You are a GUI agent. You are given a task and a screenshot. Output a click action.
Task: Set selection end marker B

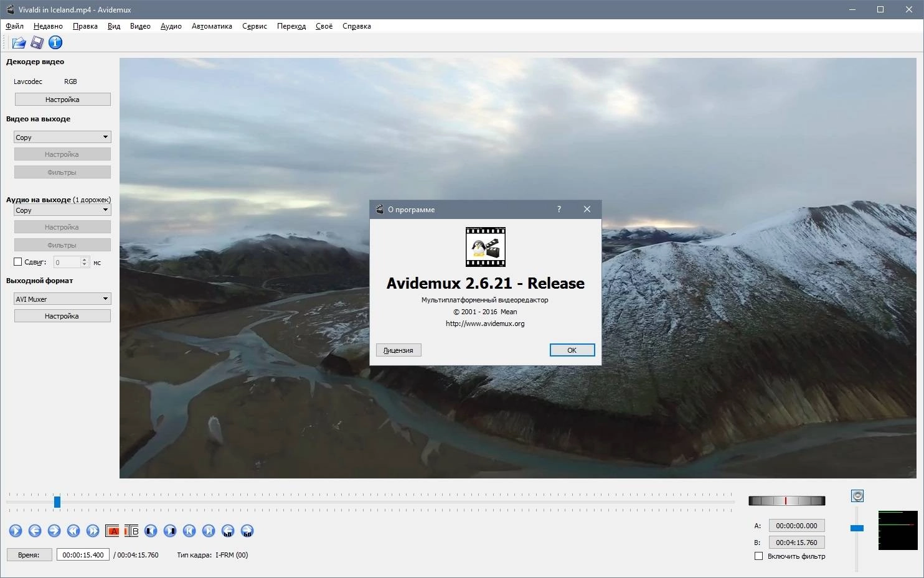point(131,531)
